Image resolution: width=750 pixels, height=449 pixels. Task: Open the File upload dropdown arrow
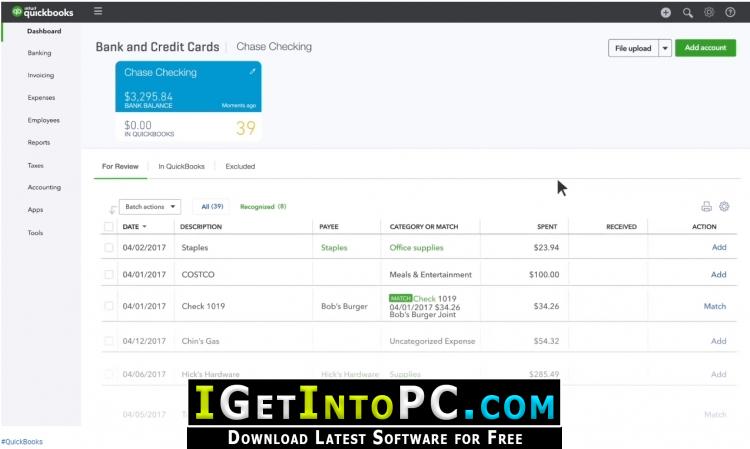click(x=665, y=48)
